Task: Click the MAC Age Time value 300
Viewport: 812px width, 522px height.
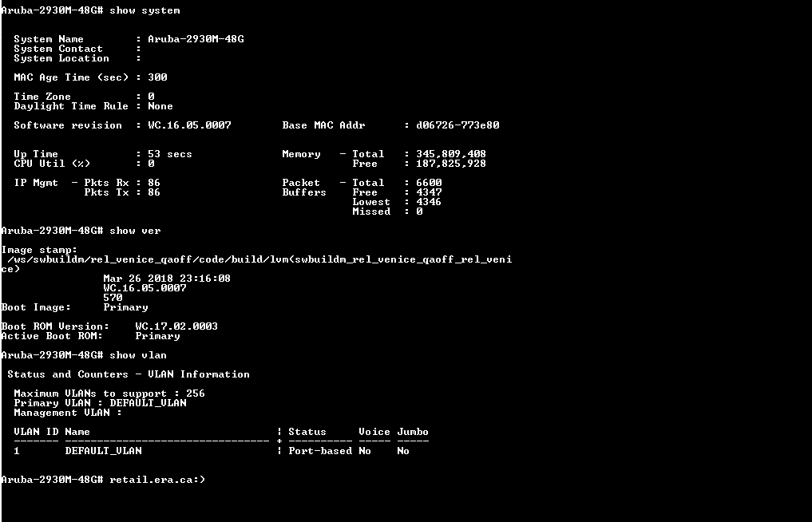Action: point(157,77)
